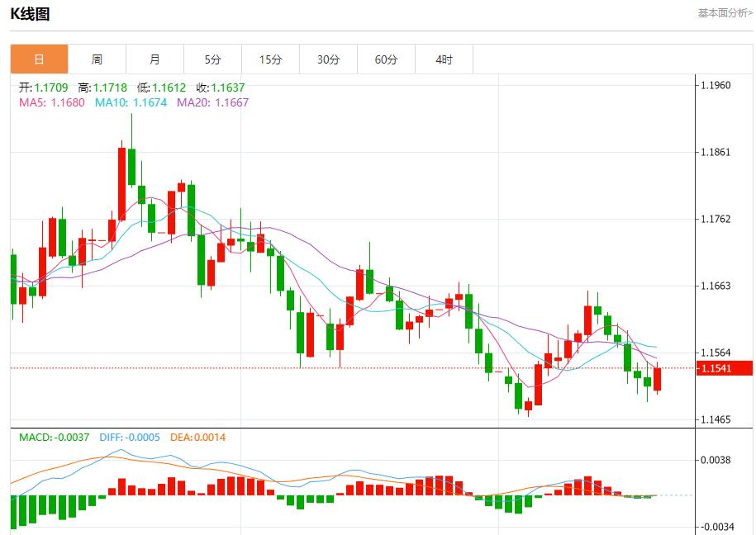
Task: Click the last red candlestick on the right
Action: [658, 380]
